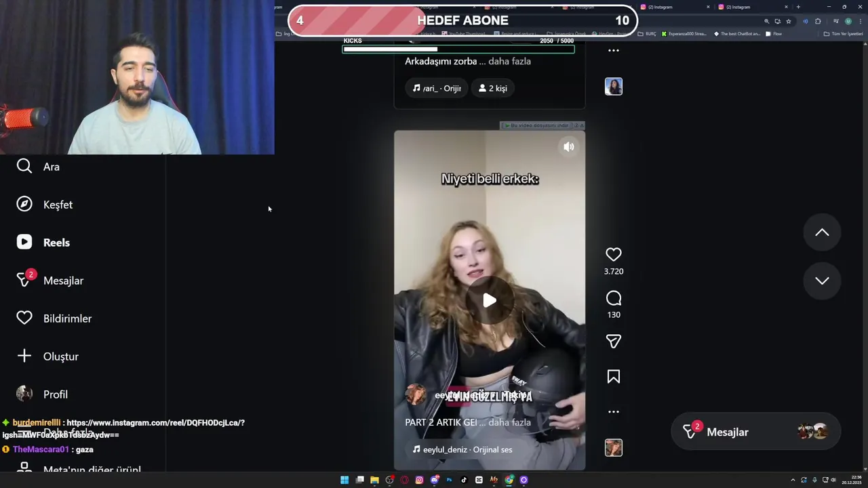This screenshot has width=868, height=488.
Task: Expand caption 'Arkadaşımı zorba' with daha fazla
Action: pyautogui.click(x=509, y=61)
